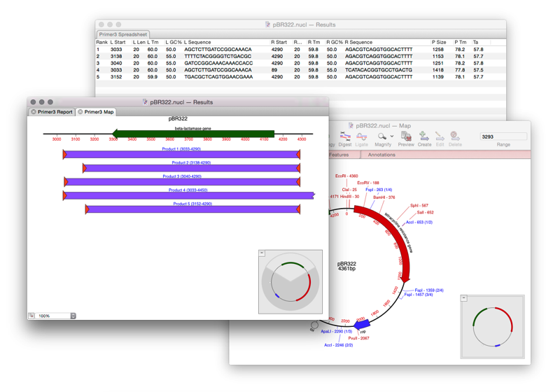
Task: Open the 100% zoom level dropdown
Action: [x=73, y=316]
